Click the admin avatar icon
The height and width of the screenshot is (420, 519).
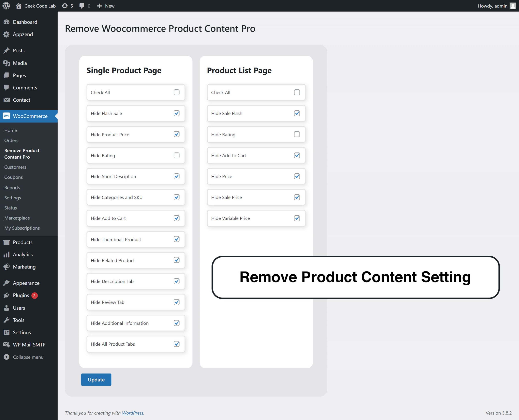click(x=513, y=6)
